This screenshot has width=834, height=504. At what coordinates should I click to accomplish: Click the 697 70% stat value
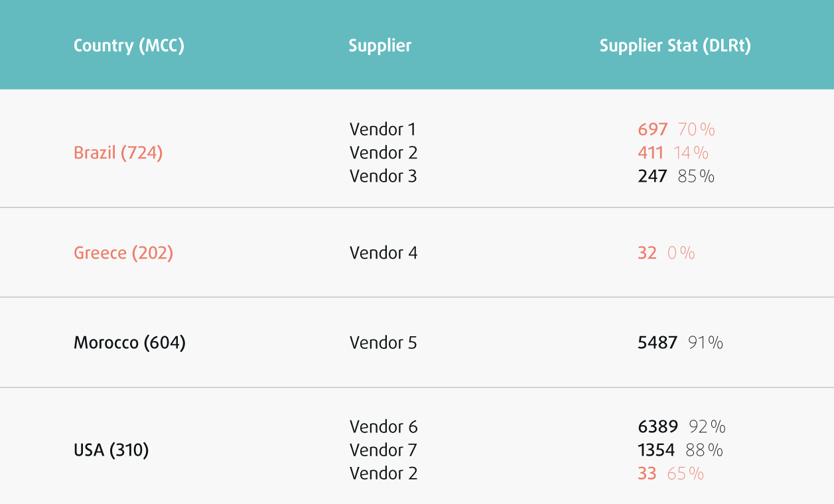(x=677, y=129)
